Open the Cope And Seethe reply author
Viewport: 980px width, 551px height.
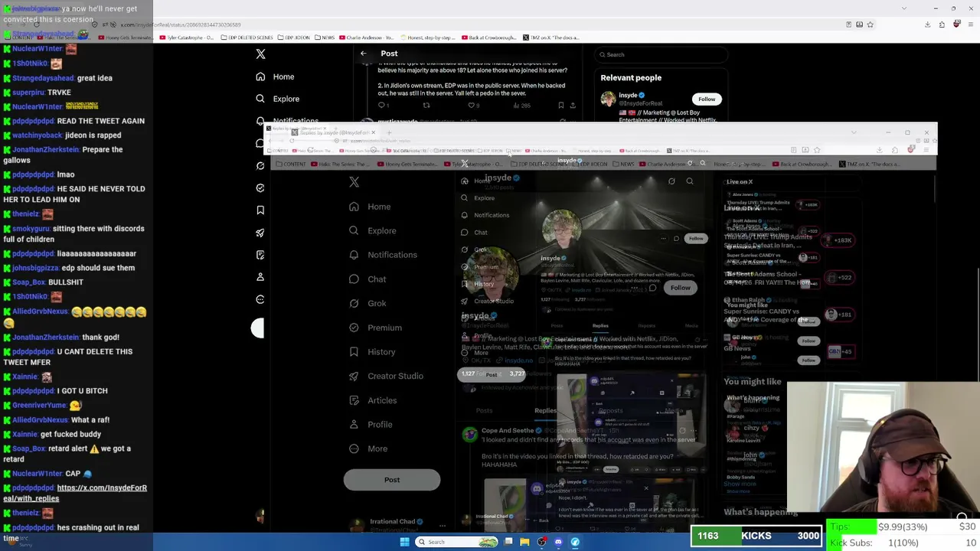tap(508, 431)
